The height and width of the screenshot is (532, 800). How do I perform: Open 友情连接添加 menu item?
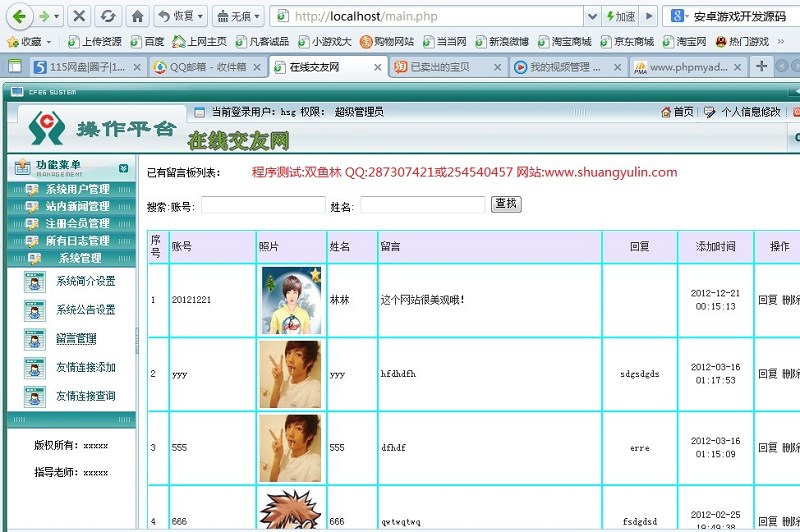pyautogui.click(x=86, y=367)
